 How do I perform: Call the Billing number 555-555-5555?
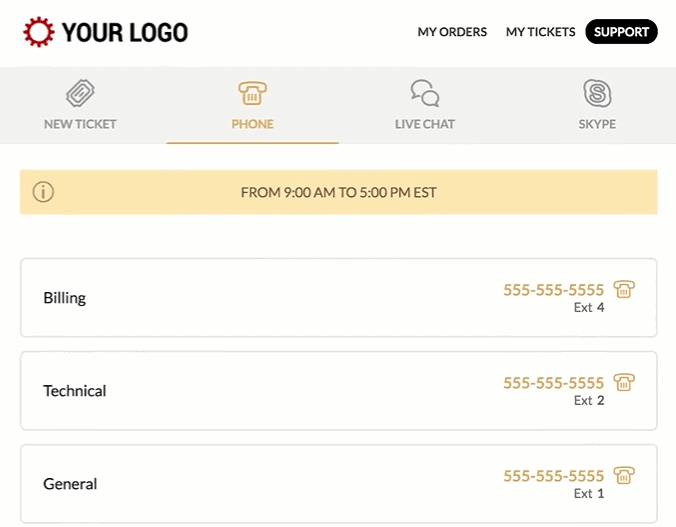pyautogui.click(x=554, y=290)
